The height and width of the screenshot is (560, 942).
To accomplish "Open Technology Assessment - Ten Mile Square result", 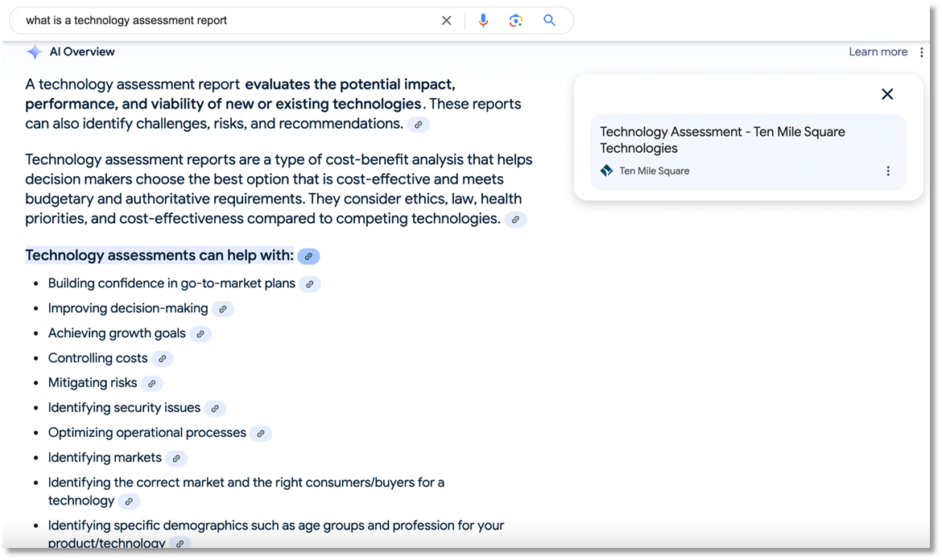I will tap(722, 140).
